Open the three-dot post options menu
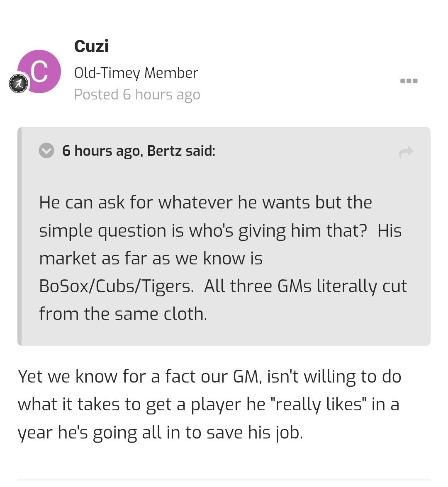Viewport: 448px width, 487px height. click(409, 81)
